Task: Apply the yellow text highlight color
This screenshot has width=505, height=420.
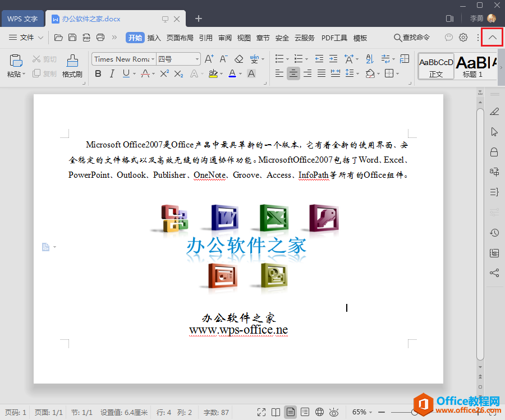Action: pyautogui.click(x=213, y=73)
